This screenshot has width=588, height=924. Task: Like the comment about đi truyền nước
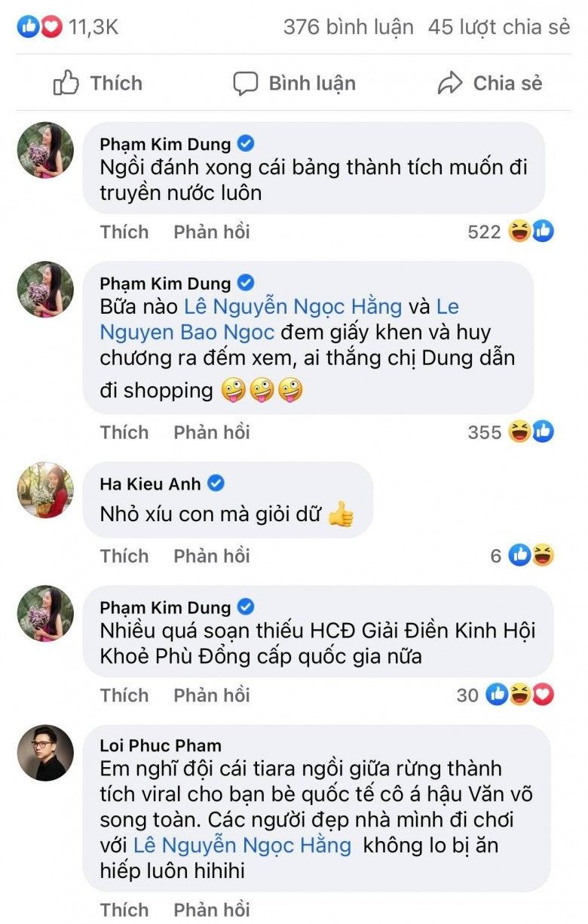[124, 232]
